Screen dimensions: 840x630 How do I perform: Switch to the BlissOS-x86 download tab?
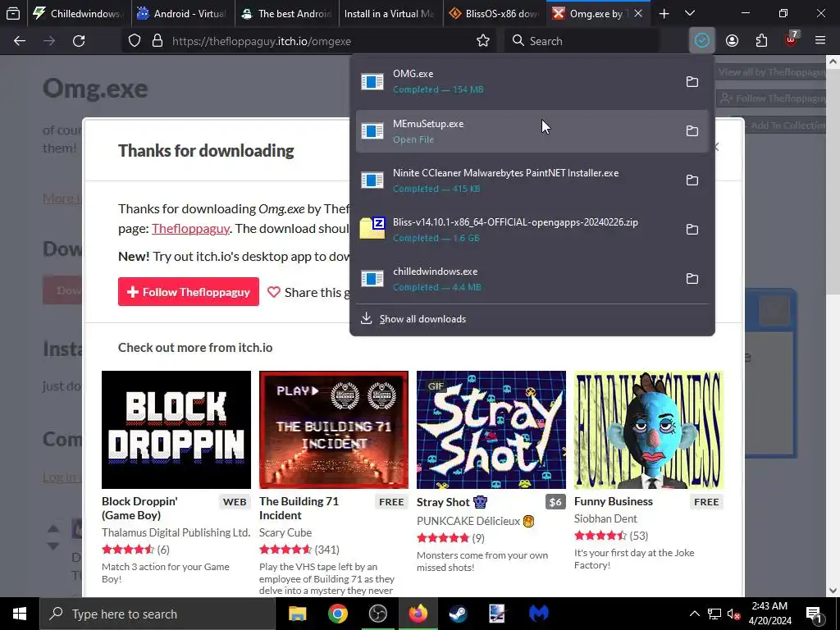[x=495, y=14]
